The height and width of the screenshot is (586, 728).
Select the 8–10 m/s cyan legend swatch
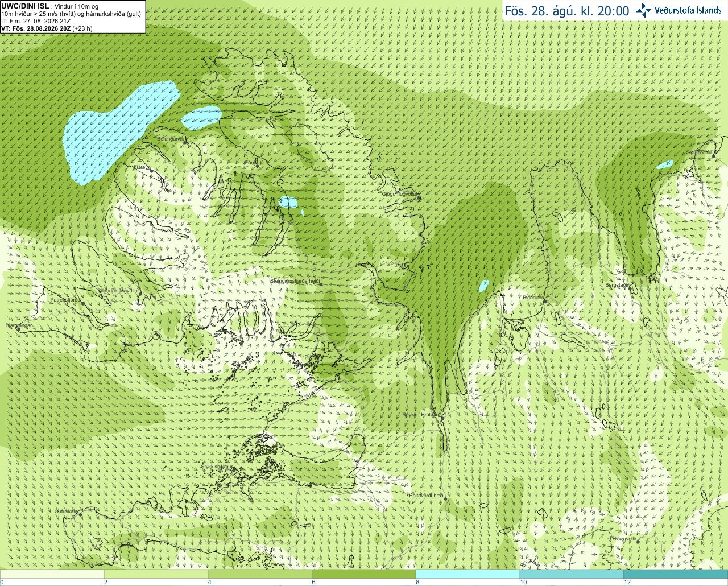pyautogui.click(x=468, y=574)
